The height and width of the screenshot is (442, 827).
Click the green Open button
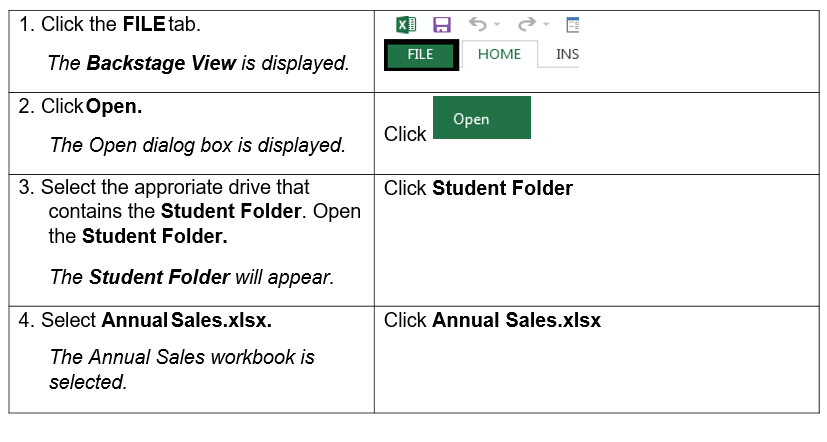481,118
